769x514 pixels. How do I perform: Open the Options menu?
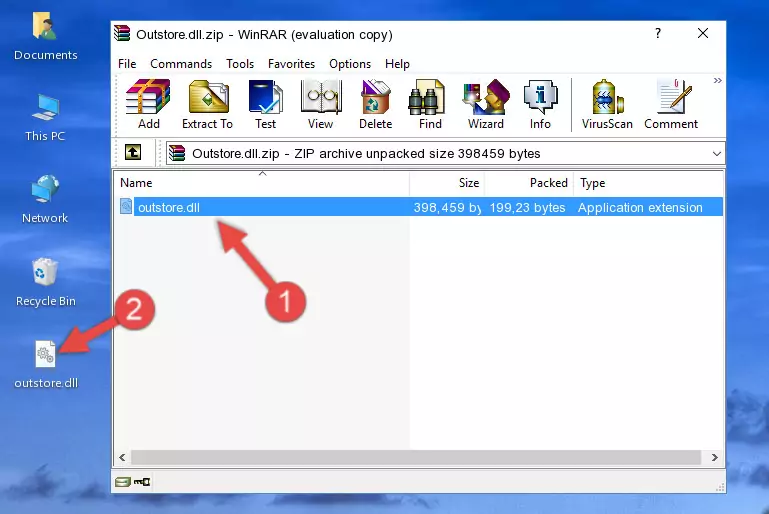(x=350, y=64)
